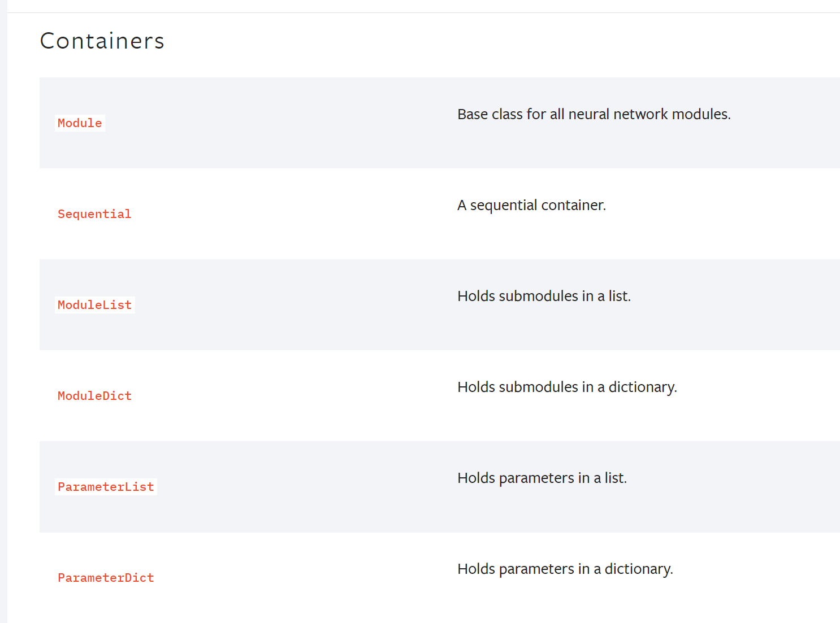Open the Sequential container link
Viewport: 840px width, 623px height.
pos(94,214)
